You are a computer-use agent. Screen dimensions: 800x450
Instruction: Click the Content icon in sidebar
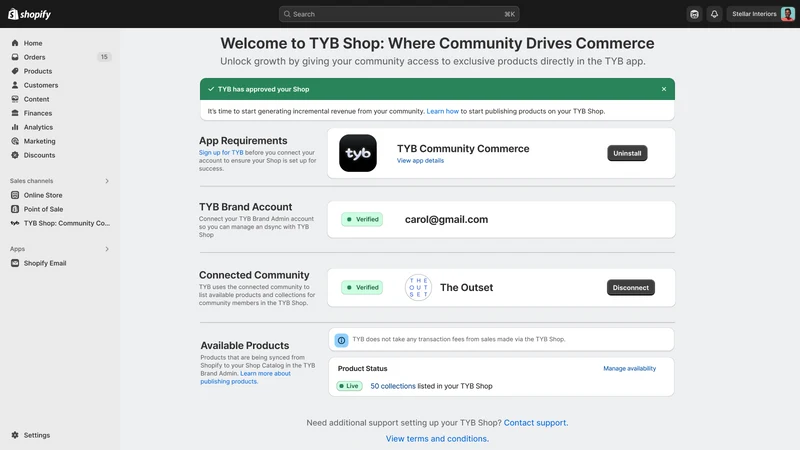(15, 99)
